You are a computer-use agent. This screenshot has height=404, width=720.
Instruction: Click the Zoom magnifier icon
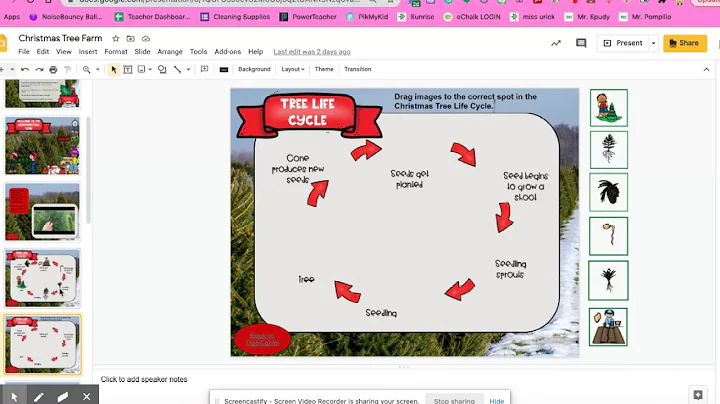[86, 69]
